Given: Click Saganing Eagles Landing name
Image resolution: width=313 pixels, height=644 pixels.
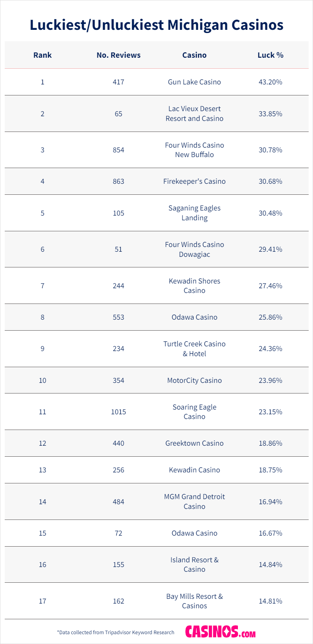Looking at the screenshot, I should (194, 213).
